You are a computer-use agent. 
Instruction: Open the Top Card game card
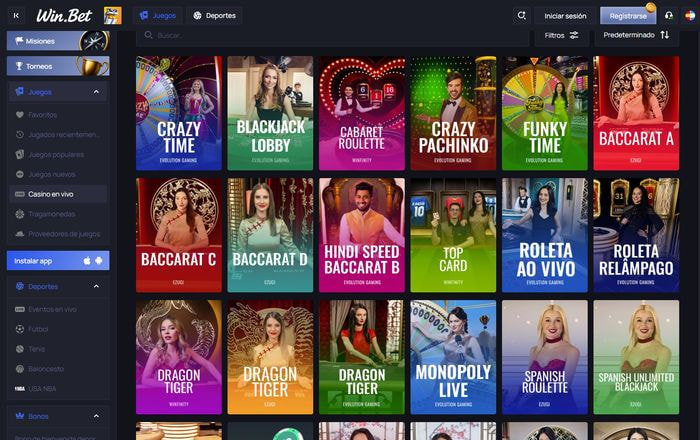[453, 235]
